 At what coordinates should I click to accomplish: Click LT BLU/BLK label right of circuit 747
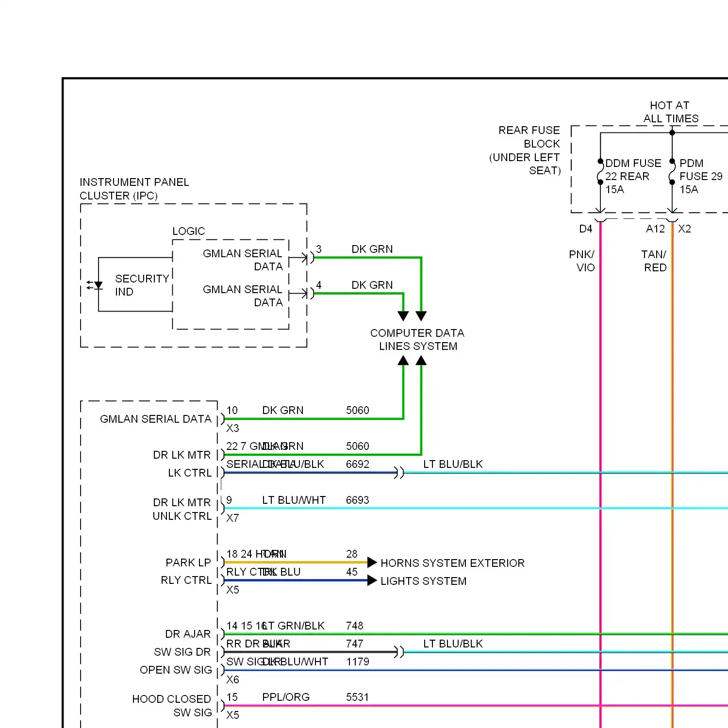453,644
